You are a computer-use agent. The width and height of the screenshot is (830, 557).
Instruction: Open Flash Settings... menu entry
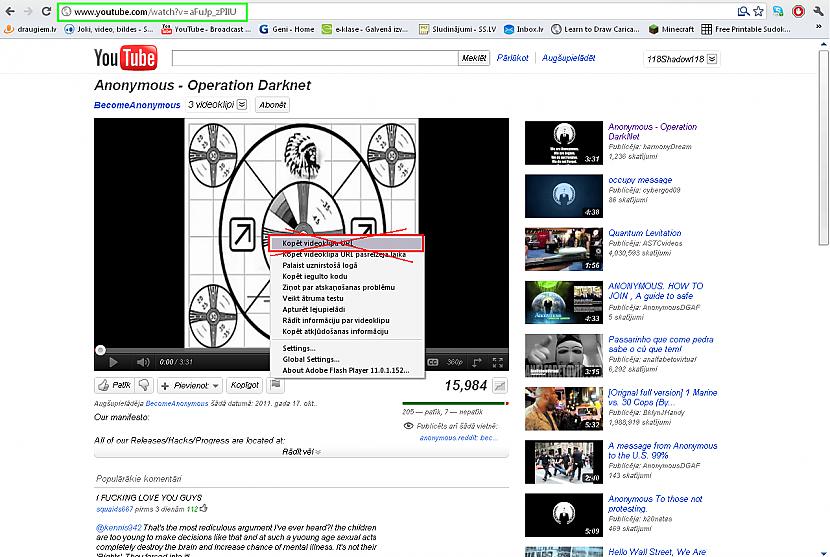[x=346, y=348]
